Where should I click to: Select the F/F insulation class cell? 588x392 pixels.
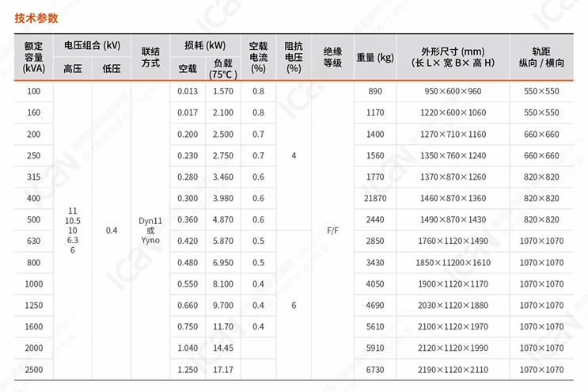tap(332, 230)
